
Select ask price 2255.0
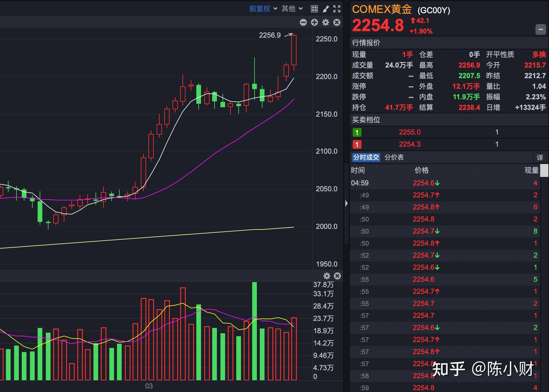point(410,132)
